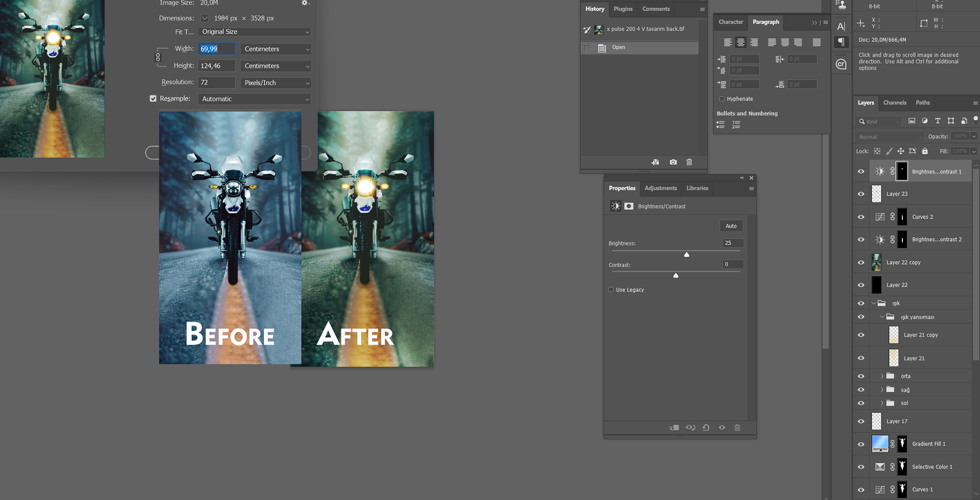The width and height of the screenshot is (980, 500).
Task: Click mask icon in Properties header
Action: point(629,206)
